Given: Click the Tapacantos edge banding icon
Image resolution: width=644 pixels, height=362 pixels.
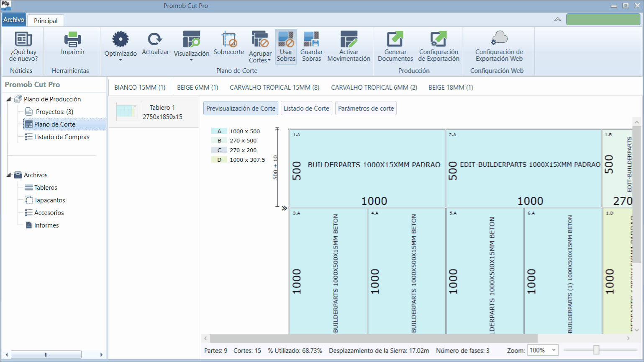Looking at the screenshot, I should 29,200.
